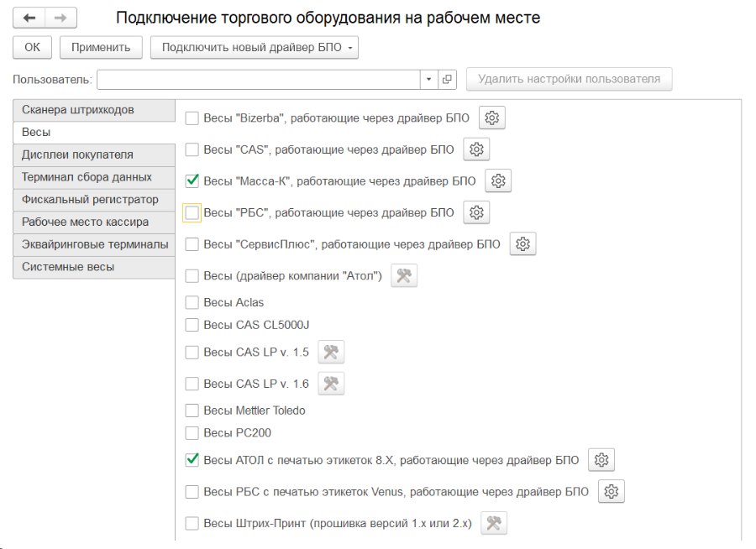The height and width of the screenshot is (549, 756).
Task: Enable Весы CAS LP v. 1.6 checkbox
Action: click(x=192, y=384)
